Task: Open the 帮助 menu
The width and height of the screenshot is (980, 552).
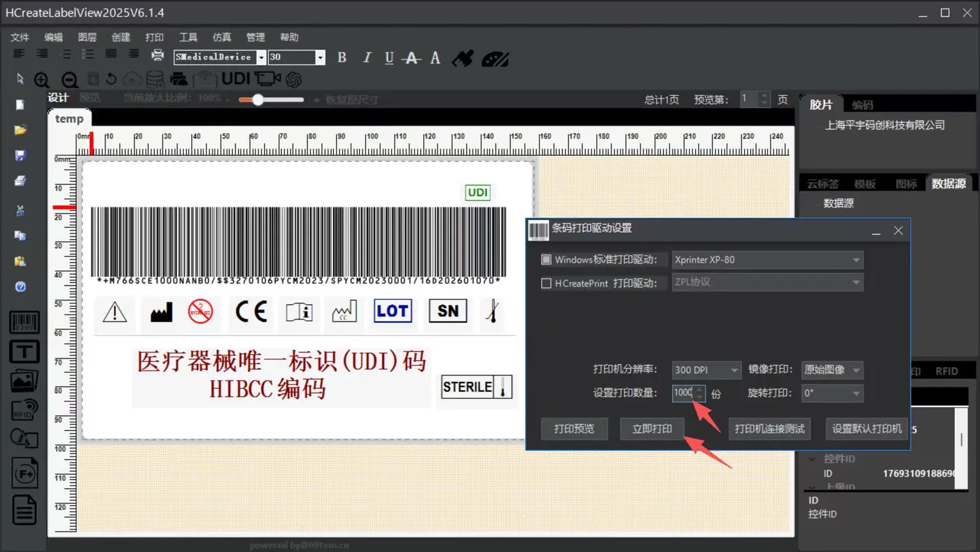Action: 289,37
